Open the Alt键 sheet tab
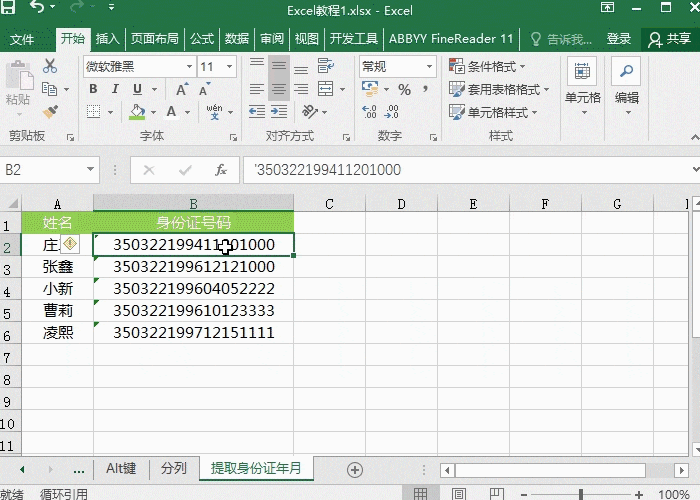 121,468
